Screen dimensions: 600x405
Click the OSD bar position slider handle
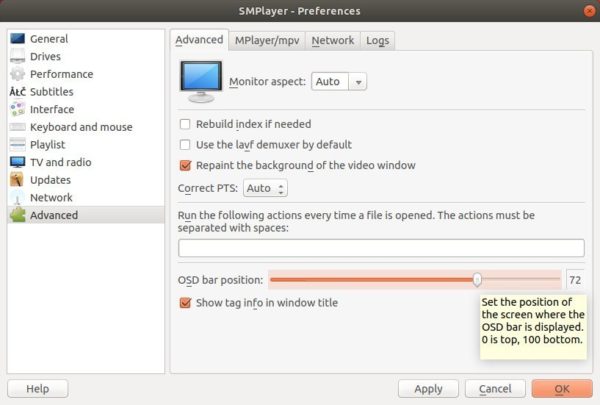tap(477, 280)
